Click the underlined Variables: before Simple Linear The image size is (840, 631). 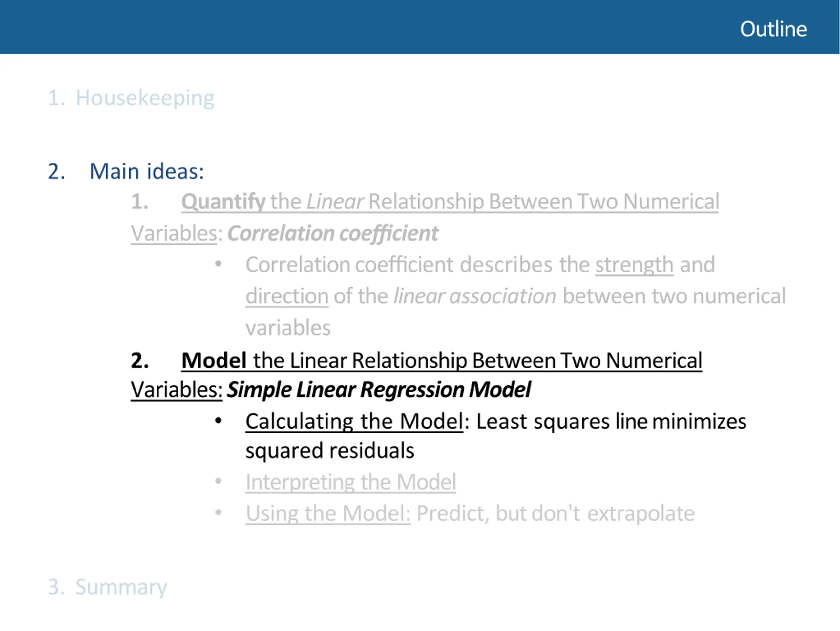[177, 390]
